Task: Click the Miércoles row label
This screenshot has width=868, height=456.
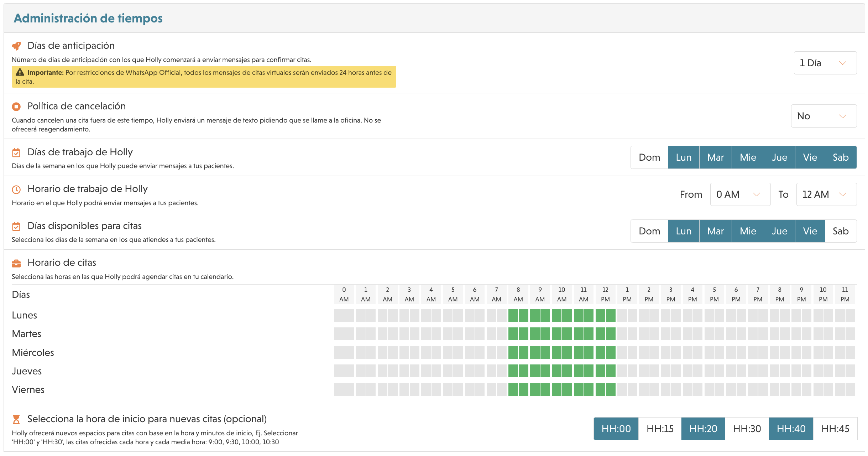Action: [x=33, y=353]
